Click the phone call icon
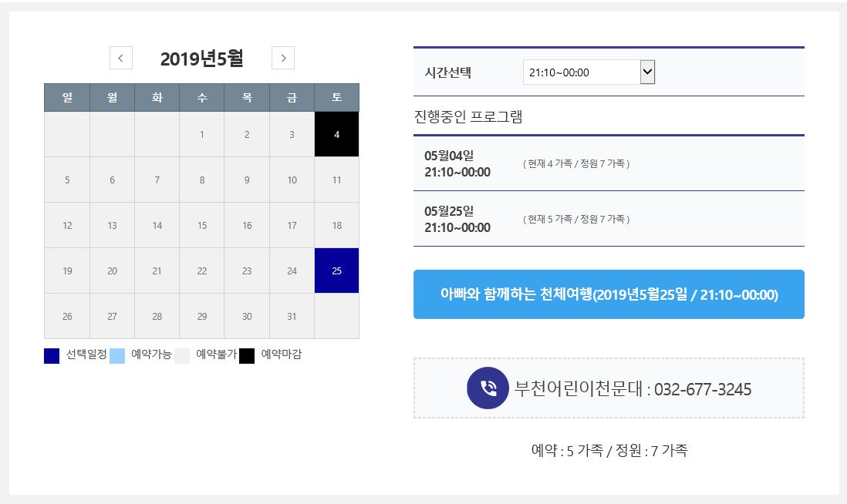Screen dimensions: 847x504 pos(488,388)
